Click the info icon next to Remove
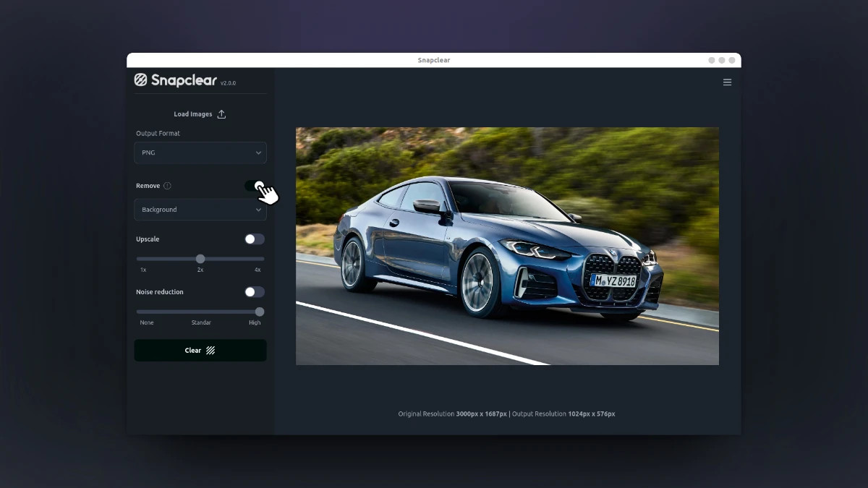 167,186
